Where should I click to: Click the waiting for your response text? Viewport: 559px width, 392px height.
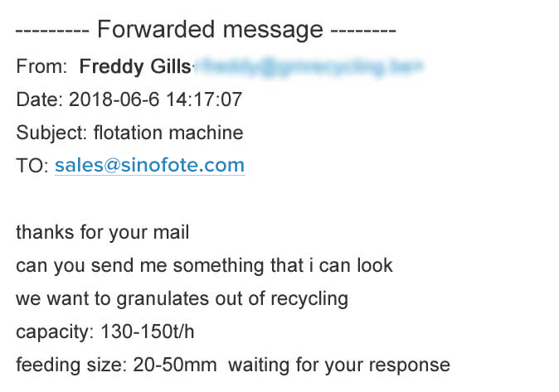tap(339, 365)
